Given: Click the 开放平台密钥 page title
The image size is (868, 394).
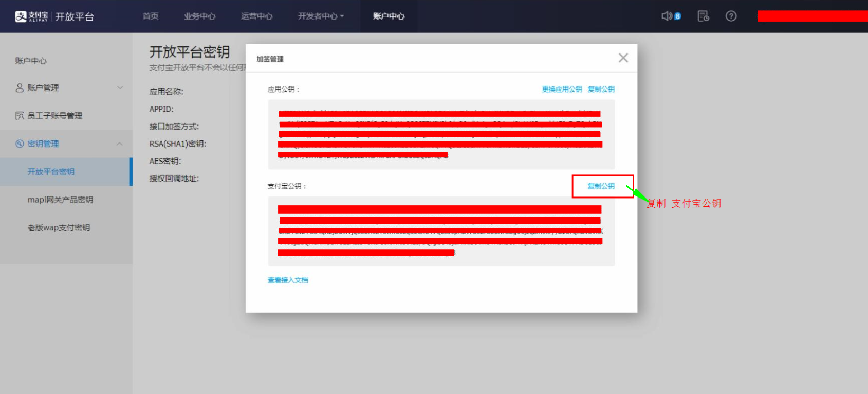Looking at the screenshot, I should [190, 52].
